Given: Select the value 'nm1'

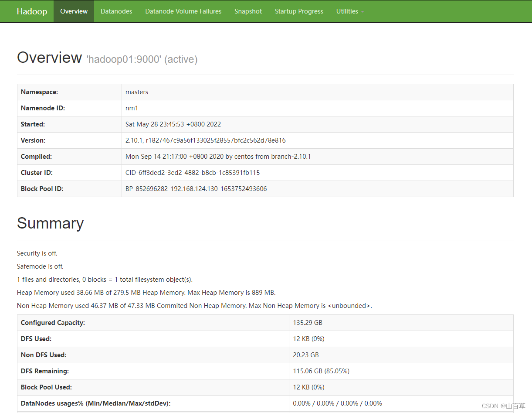Looking at the screenshot, I should (x=132, y=108).
